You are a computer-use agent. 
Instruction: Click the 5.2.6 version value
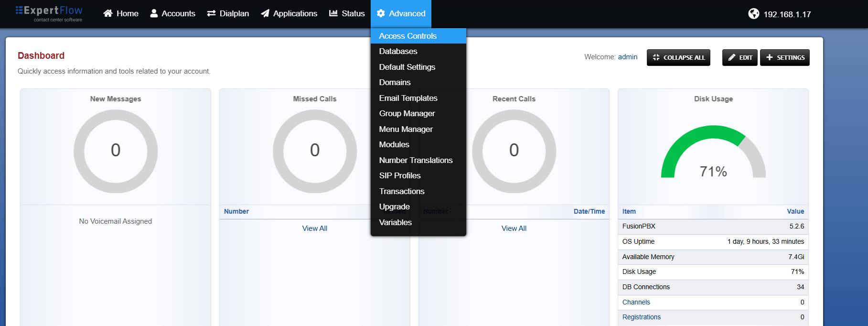797,226
